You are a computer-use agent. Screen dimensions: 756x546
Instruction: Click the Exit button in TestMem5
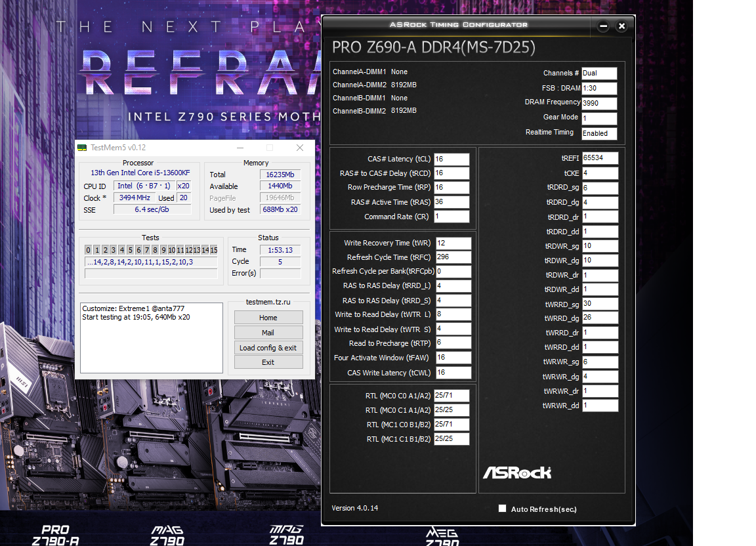pos(268,362)
